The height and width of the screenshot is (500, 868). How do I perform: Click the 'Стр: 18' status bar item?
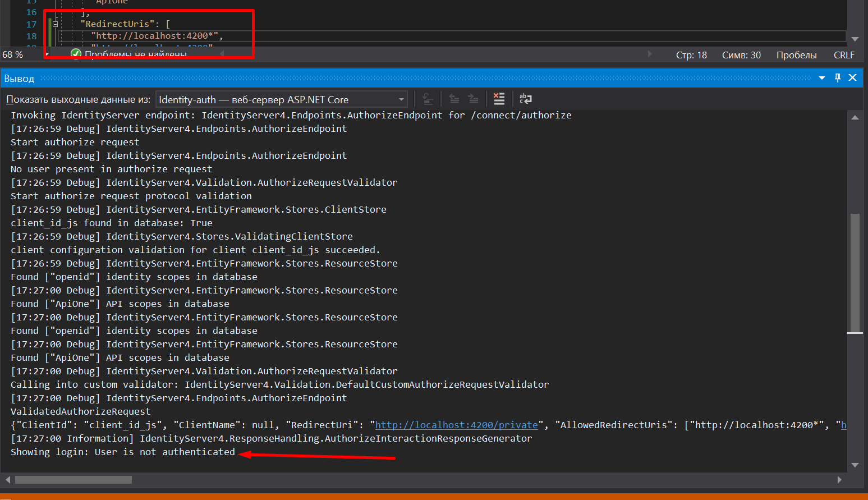point(691,54)
